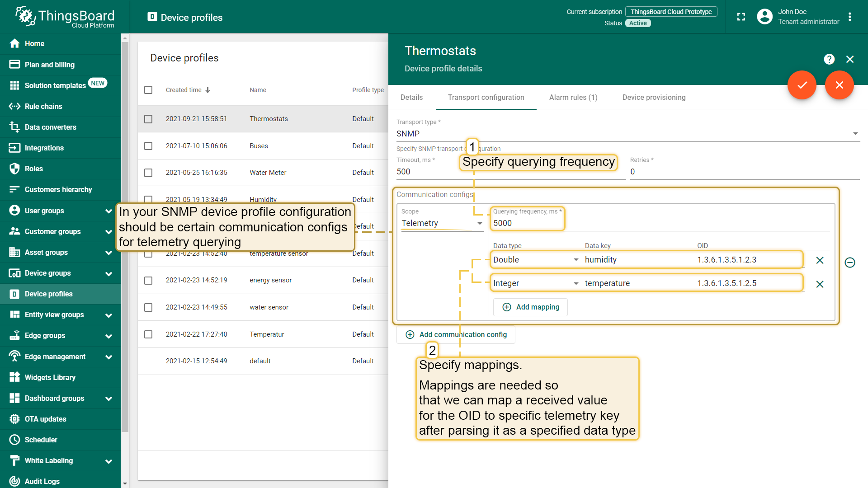
Task: Toggle fullscreen mode icon
Action: click(x=741, y=17)
